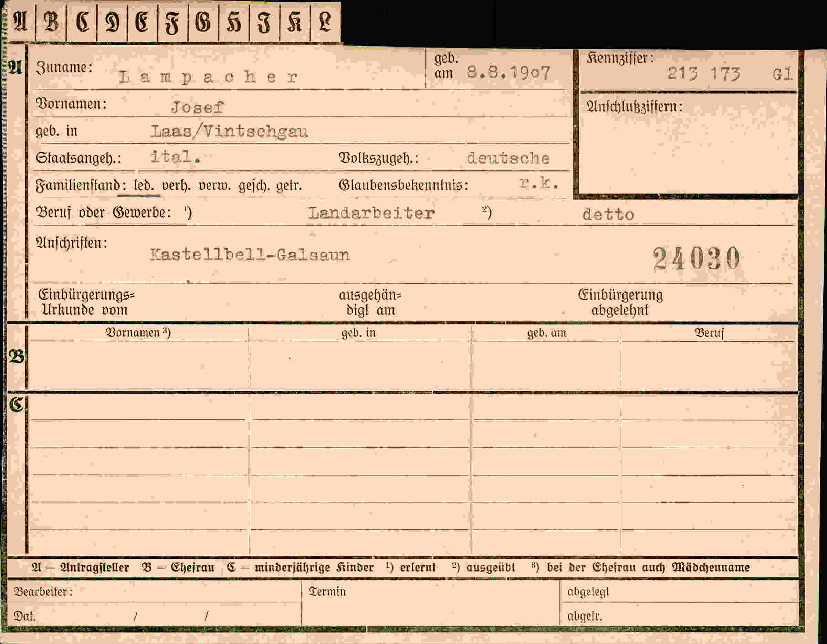Click the Staatsangeh. label
The image size is (827, 644).
point(78,158)
